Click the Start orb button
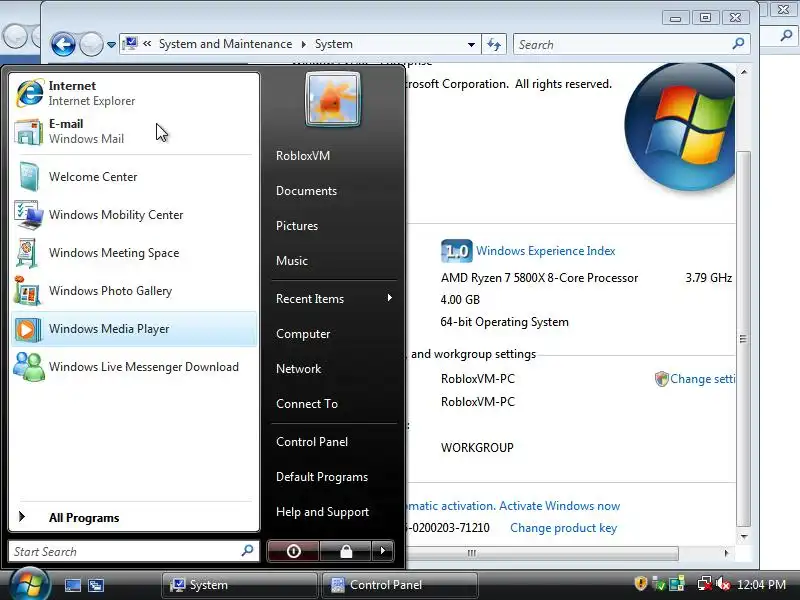The image size is (800, 600). [29, 584]
